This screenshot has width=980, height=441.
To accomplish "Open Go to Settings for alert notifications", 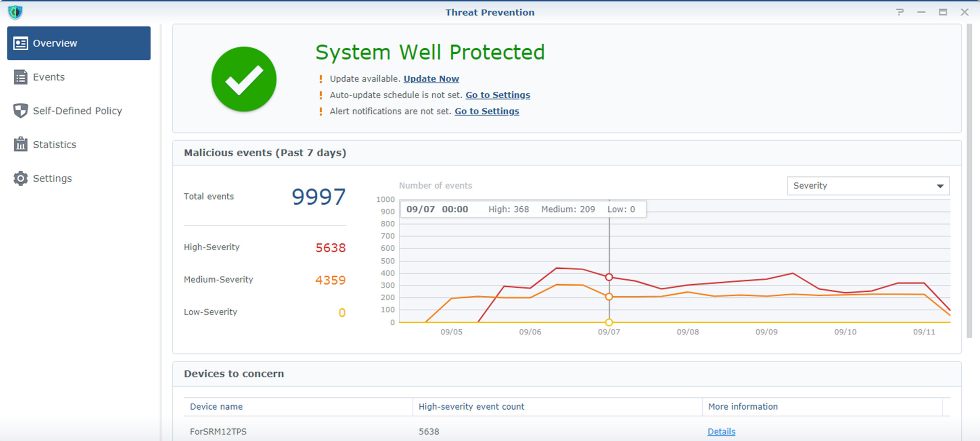I will (x=487, y=111).
